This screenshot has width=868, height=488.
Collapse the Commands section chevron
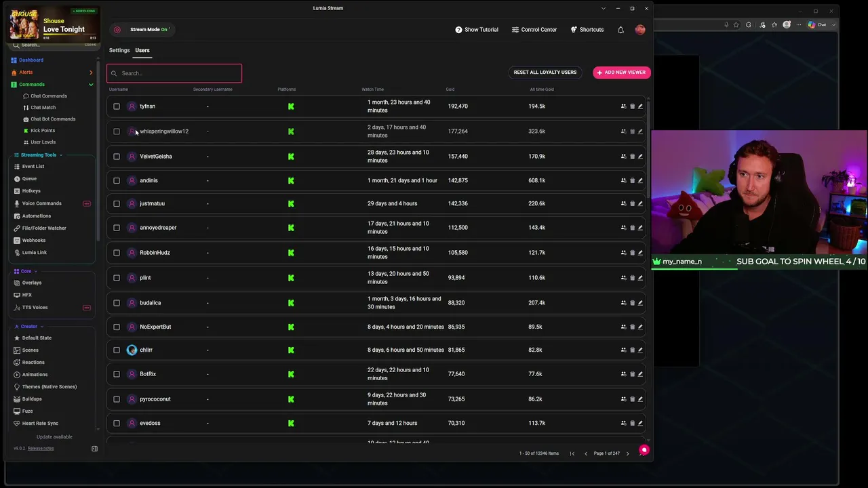pyautogui.click(x=91, y=85)
